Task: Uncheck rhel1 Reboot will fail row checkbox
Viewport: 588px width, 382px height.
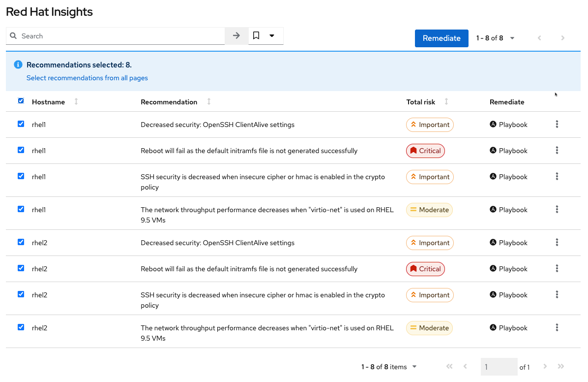Action: 21,150
